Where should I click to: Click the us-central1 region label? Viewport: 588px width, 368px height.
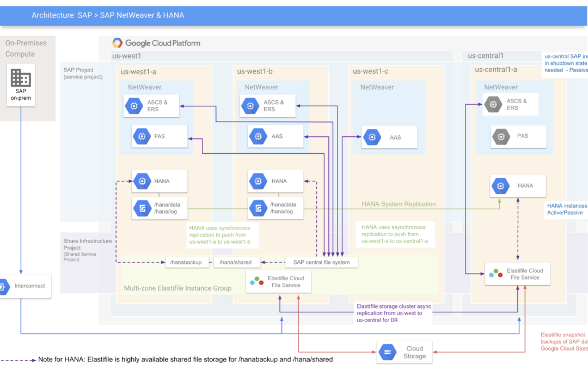(485, 56)
